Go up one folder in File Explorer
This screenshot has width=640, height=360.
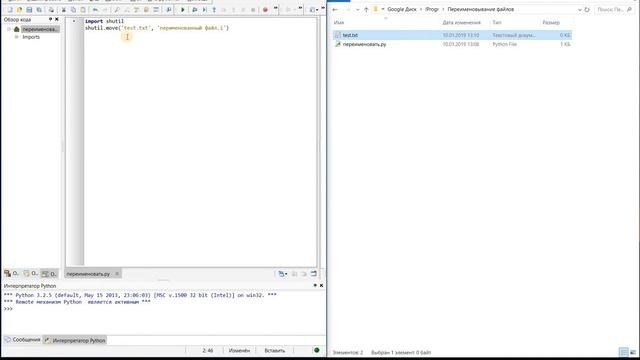click(366, 9)
